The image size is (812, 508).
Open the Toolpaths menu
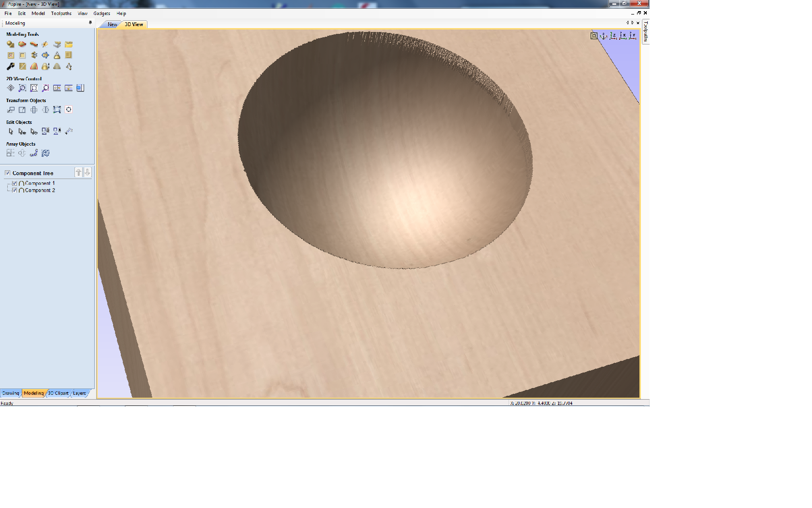coord(61,14)
